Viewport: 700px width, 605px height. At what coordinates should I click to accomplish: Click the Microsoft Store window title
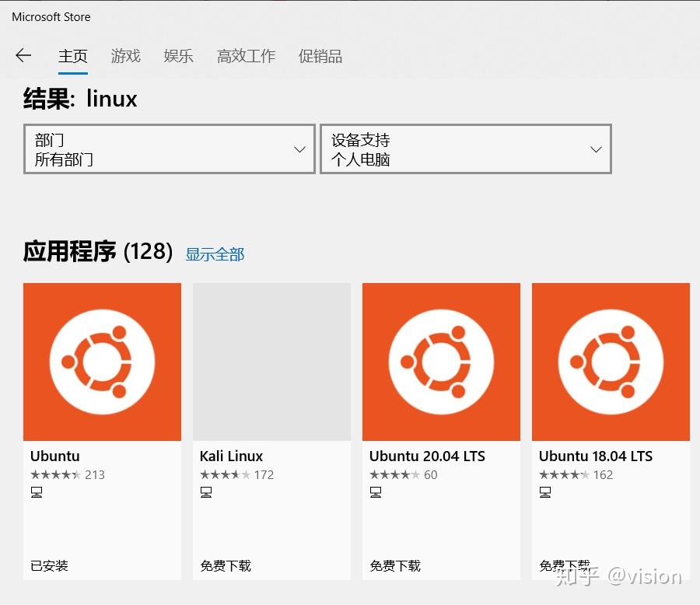click(51, 17)
